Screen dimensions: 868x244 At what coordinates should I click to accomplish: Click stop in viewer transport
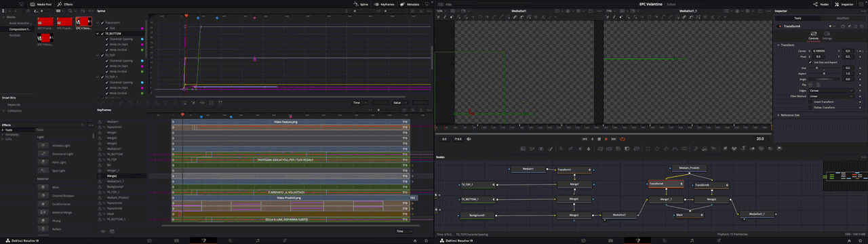point(599,139)
